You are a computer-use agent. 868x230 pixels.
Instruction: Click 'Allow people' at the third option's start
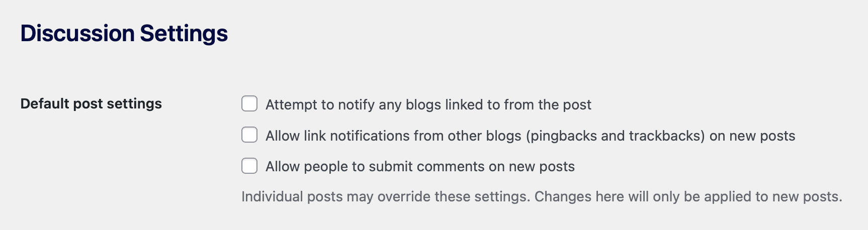(x=306, y=167)
